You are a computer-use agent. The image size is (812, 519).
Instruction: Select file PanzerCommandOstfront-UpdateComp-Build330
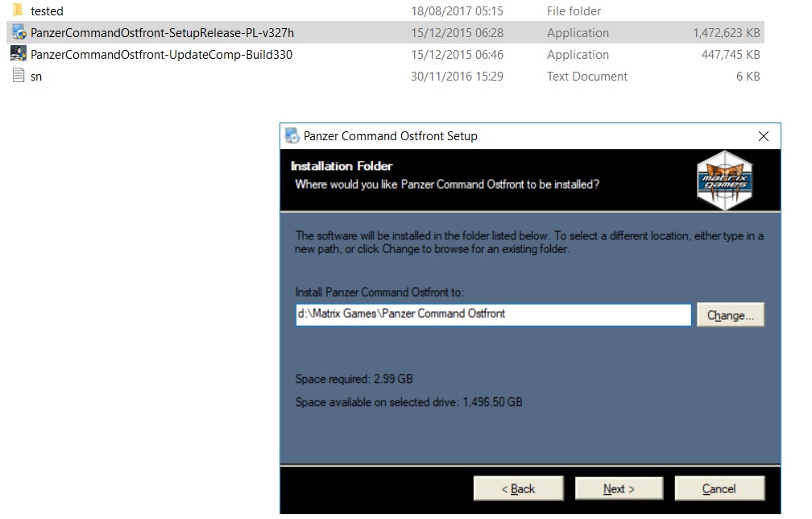(162, 54)
